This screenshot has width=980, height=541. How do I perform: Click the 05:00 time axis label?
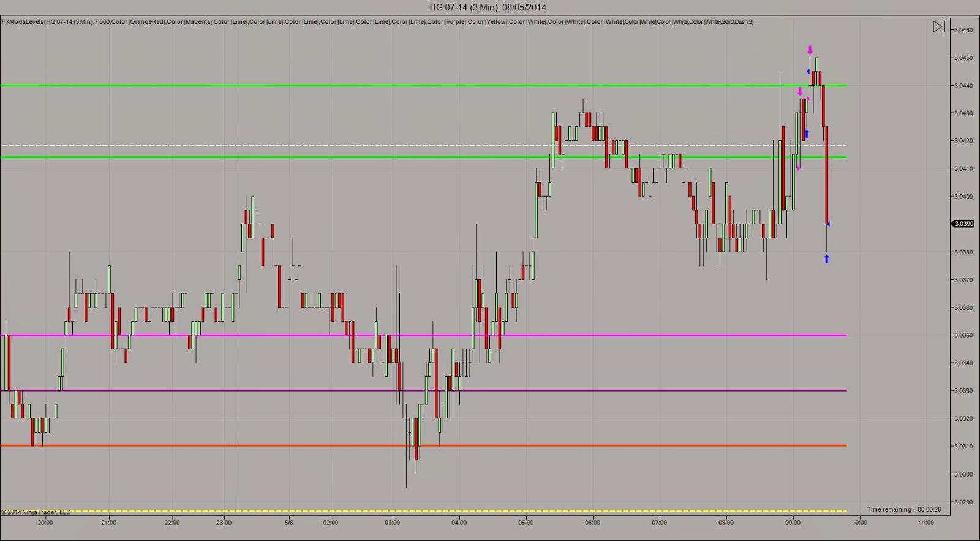[x=526, y=523]
